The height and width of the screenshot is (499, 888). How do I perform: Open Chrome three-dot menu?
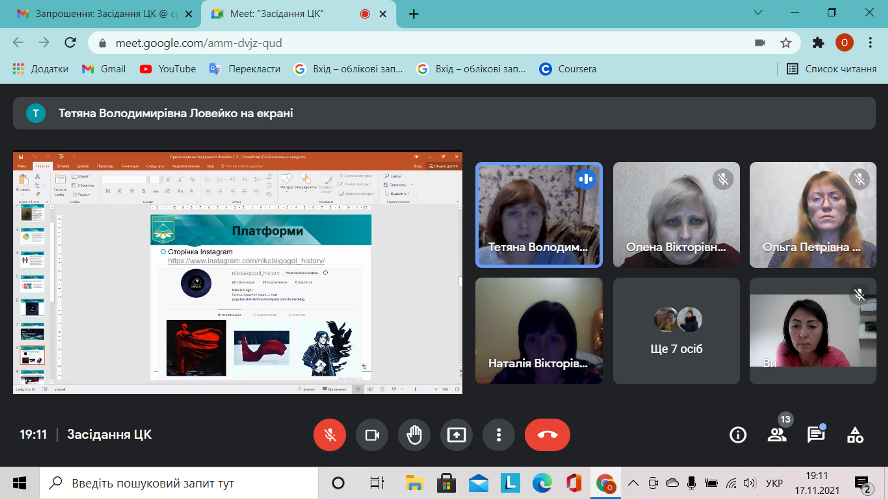point(870,42)
